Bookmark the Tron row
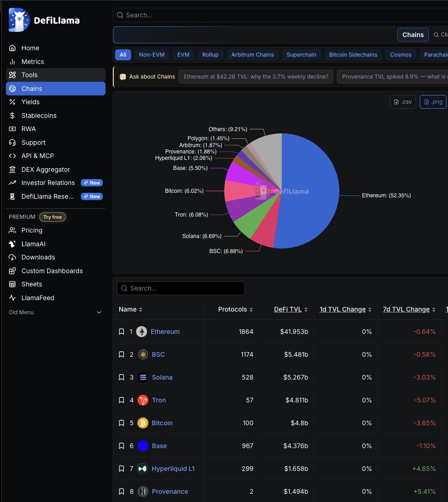The height and width of the screenshot is (502, 448). (121, 400)
